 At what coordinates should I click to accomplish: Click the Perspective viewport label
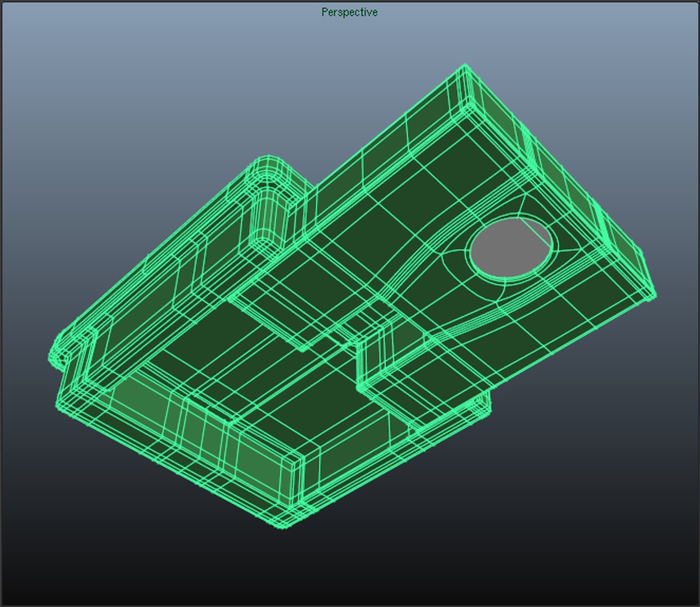coord(349,12)
